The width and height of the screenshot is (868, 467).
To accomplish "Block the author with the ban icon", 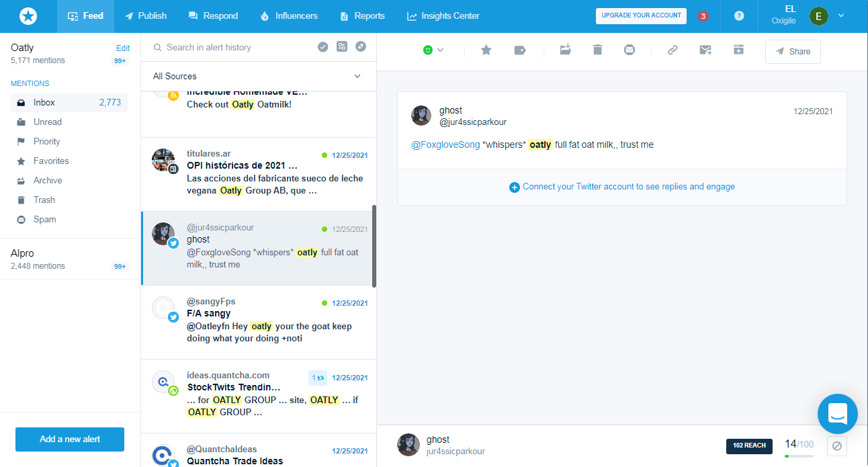I will (x=837, y=445).
